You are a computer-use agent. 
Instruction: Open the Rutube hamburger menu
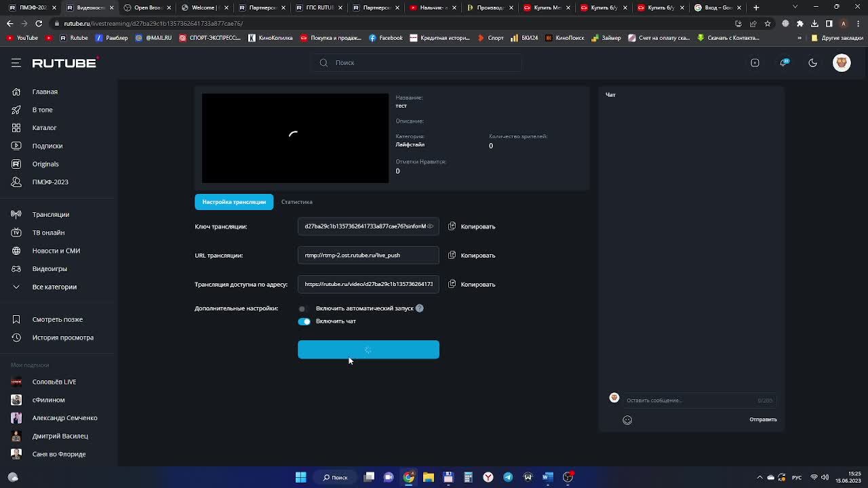click(x=16, y=63)
